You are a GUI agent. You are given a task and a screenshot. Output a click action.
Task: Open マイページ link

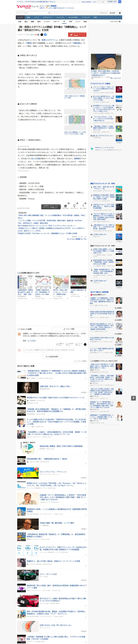103,13
